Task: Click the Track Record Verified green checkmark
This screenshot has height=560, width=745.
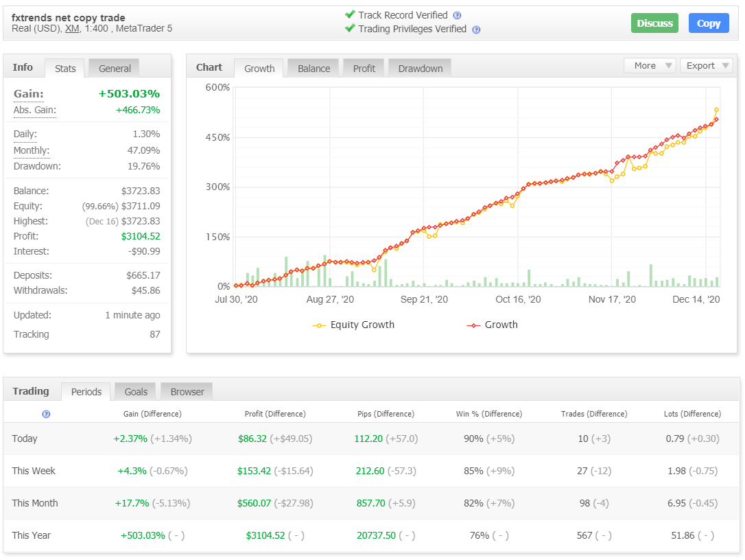Action: [x=350, y=14]
